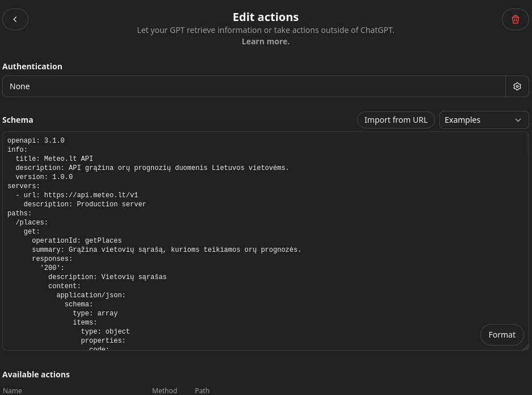Click the application/json: line in schema
532x395 pixels.
coord(91,296)
